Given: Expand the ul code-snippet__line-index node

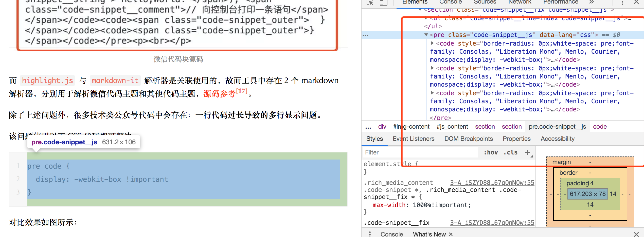Looking at the screenshot, I should pos(426,18).
